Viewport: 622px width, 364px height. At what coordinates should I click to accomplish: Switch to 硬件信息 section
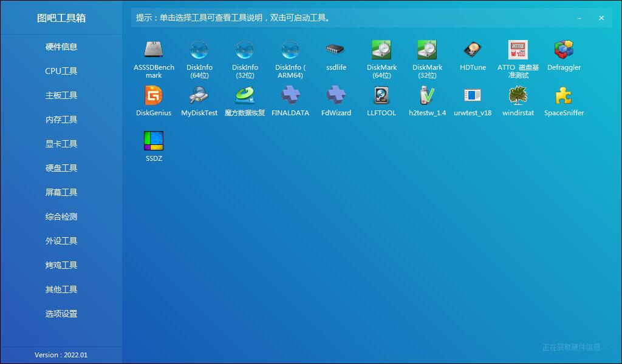coord(61,47)
